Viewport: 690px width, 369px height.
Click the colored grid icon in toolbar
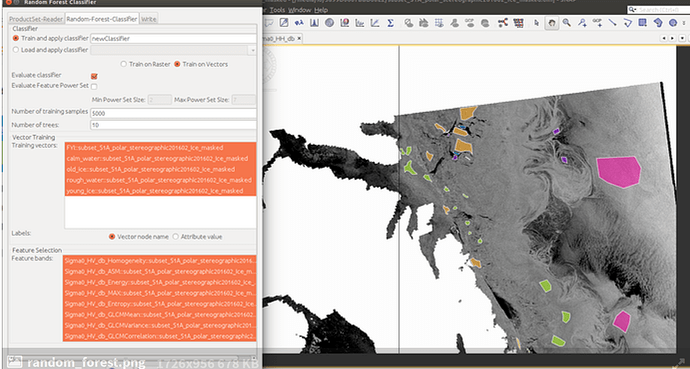click(x=519, y=23)
